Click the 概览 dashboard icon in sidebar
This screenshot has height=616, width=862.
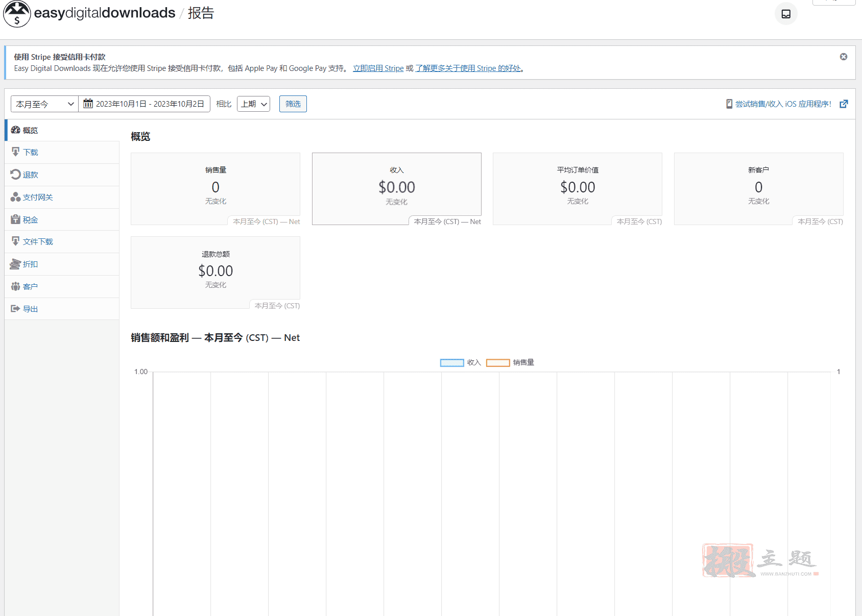tap(15, 130)
